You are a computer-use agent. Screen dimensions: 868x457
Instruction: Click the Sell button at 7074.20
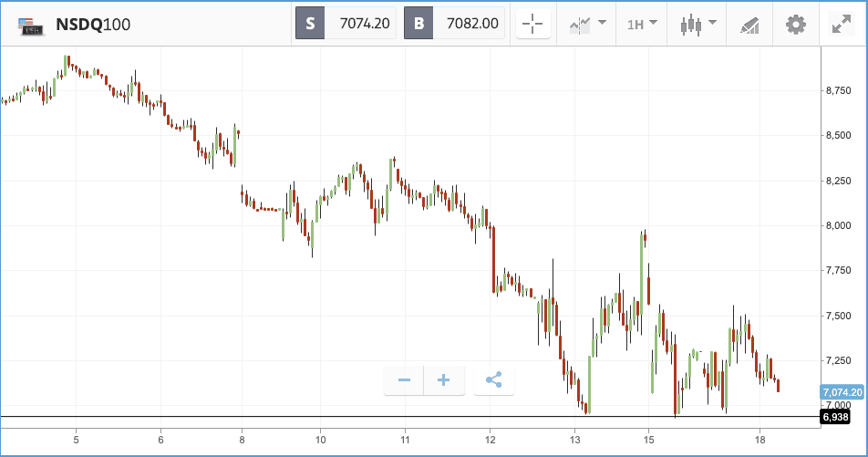pyautogui.click(x=346, y=24)
